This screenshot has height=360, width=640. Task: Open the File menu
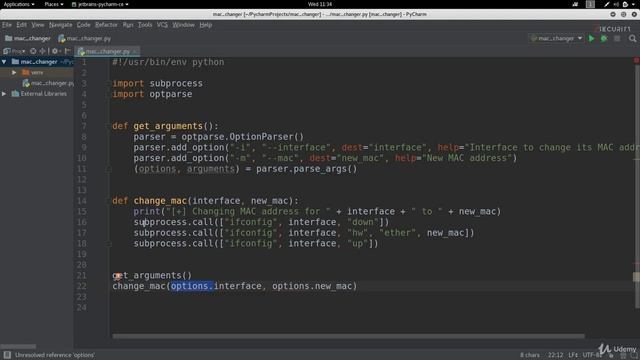tap(7, 25)
